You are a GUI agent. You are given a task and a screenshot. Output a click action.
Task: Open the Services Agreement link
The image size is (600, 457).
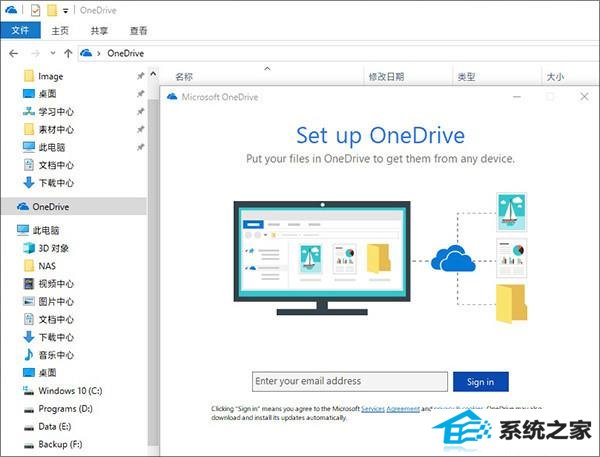click(390, 409)
